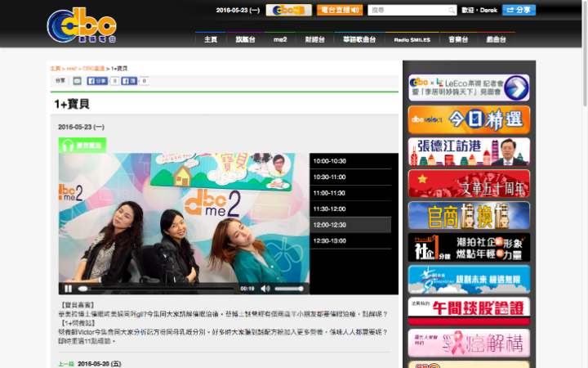Click the home breadcrumb link

pyautogui.click(x=56, y=69)
